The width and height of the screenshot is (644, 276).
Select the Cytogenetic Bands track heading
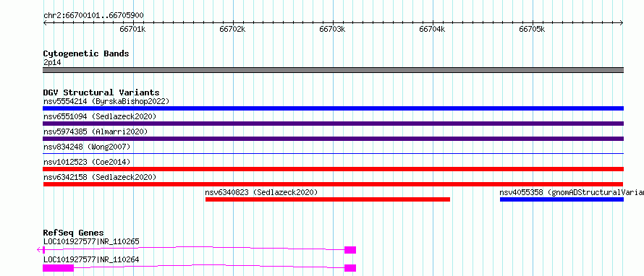click(x=86, y=53)
